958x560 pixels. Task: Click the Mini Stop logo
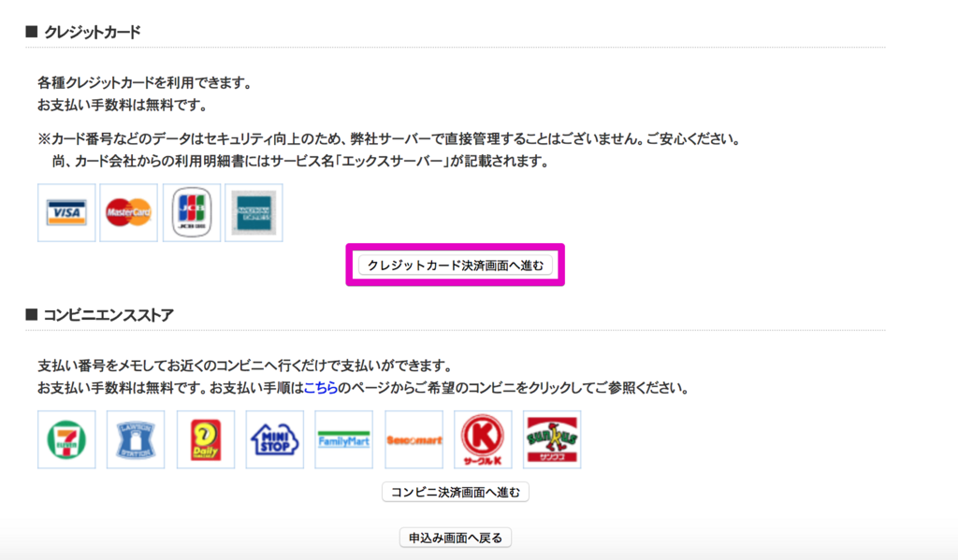click(275, 439)
